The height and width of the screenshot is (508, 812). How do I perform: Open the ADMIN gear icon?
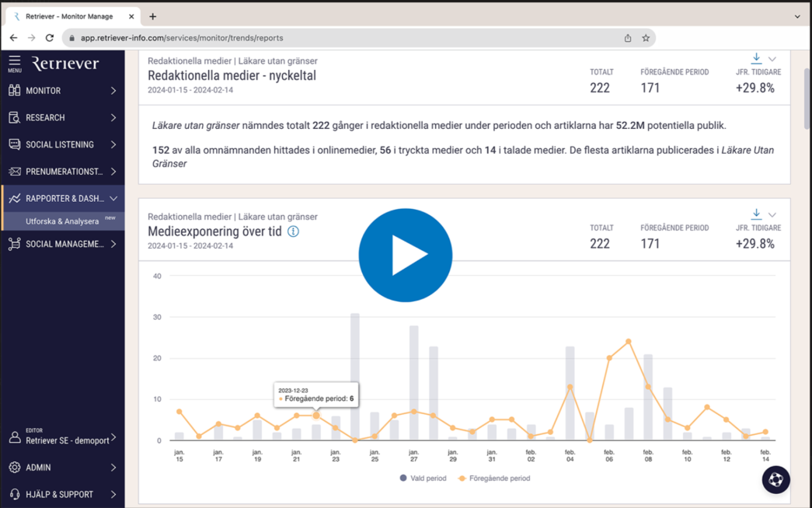15,468
